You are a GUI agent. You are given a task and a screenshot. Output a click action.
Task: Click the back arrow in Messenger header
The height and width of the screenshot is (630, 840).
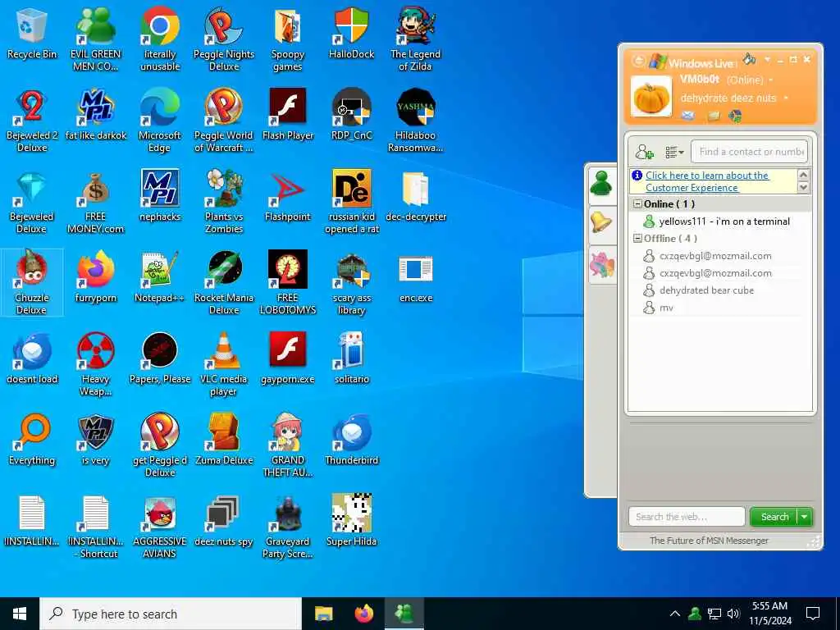coord(638,61)
